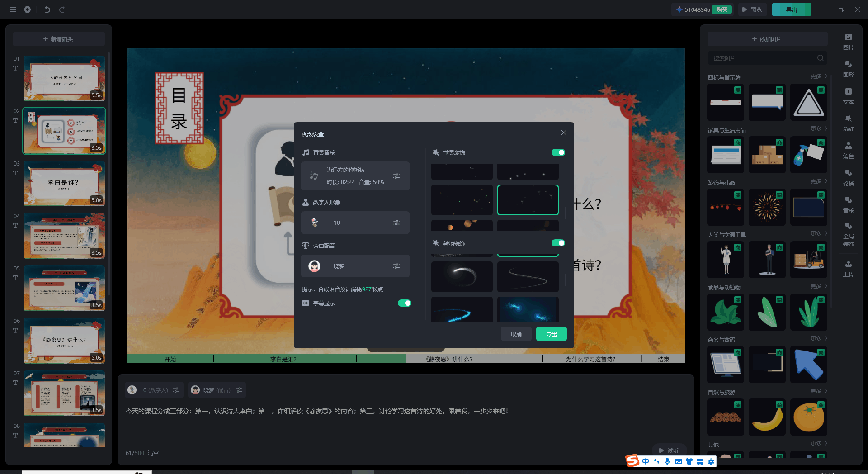Viewport: 868px width, 474px height.
Task: Select scene 03 thumbnail 李白是谁?
Action: (64, 183)
